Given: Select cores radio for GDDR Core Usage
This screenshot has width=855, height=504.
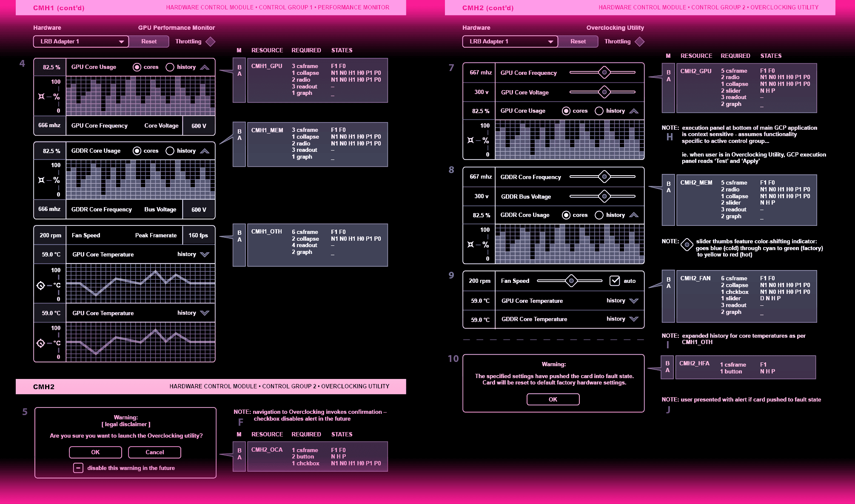Looking at the screenshot, I should (137, 151).
